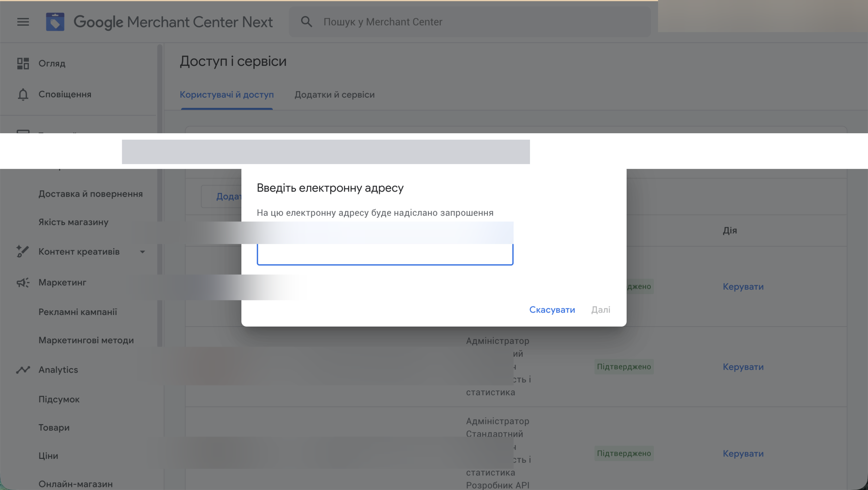Click the Analytics chart line icon
868x490 pixels.
click(23, 370)
